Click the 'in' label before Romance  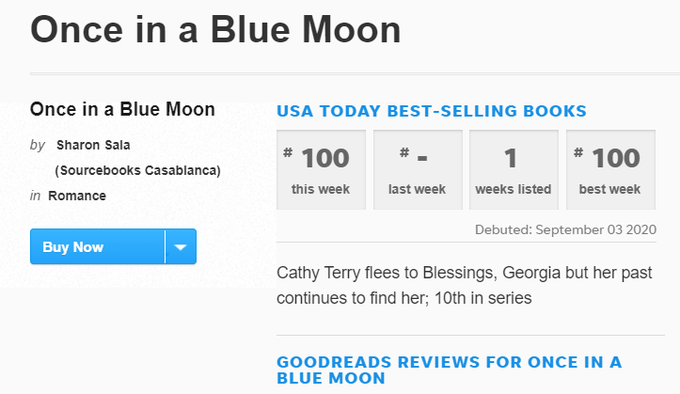click(35, 196)
